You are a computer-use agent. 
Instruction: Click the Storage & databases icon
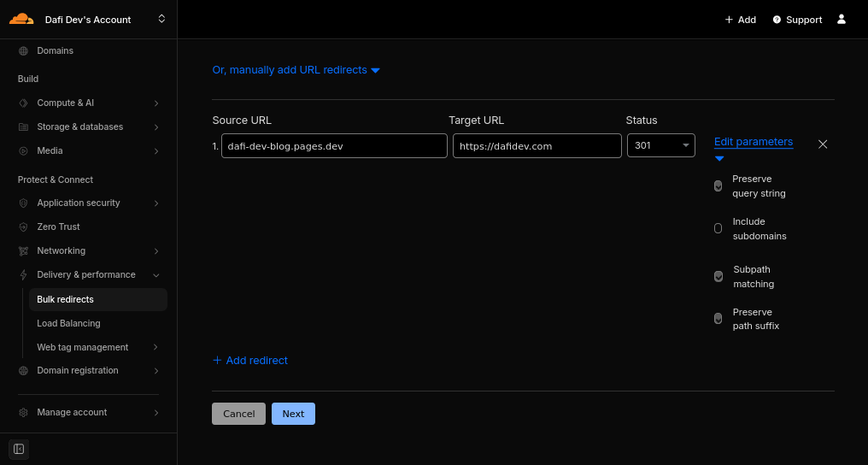pos(23,127)
